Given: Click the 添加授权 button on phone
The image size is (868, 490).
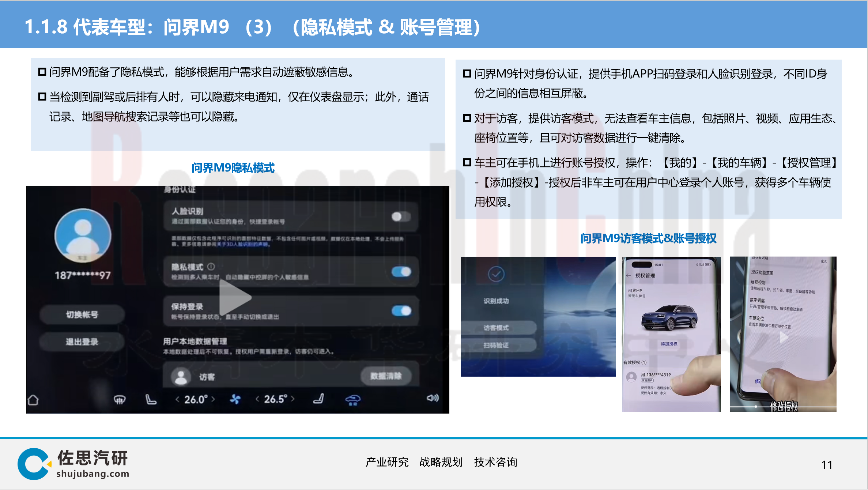Looking at the screenshot, I should (x=669, y=344).
